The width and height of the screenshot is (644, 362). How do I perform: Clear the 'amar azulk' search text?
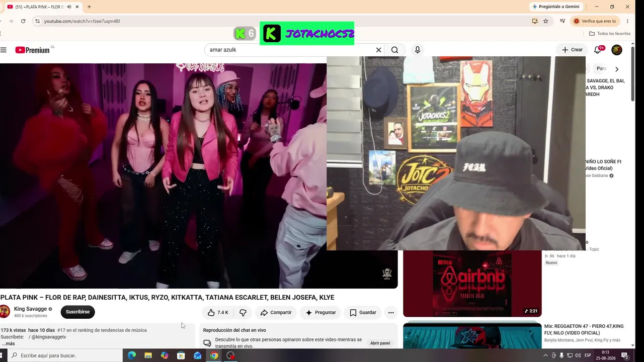coord(378,50)
